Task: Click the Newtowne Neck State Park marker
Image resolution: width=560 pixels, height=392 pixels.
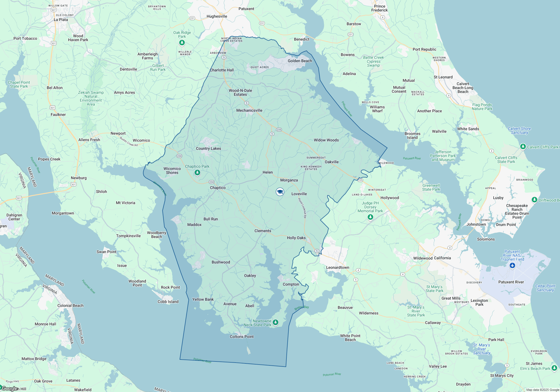Action: (276, 323)
